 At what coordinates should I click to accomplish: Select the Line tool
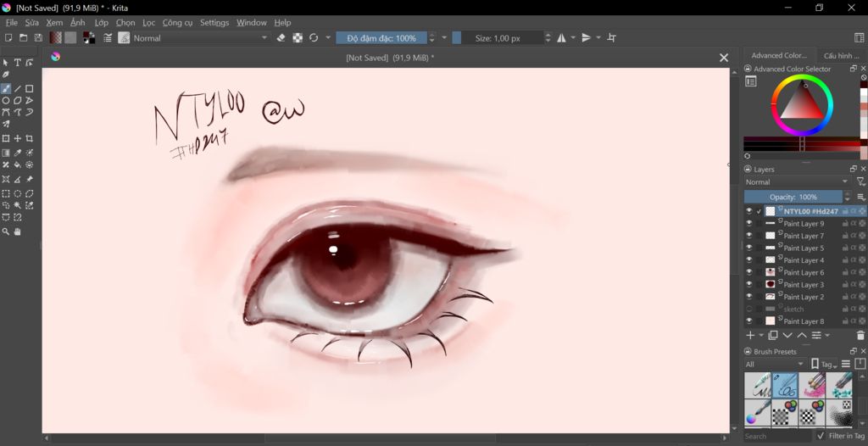(x=18, y=89)
